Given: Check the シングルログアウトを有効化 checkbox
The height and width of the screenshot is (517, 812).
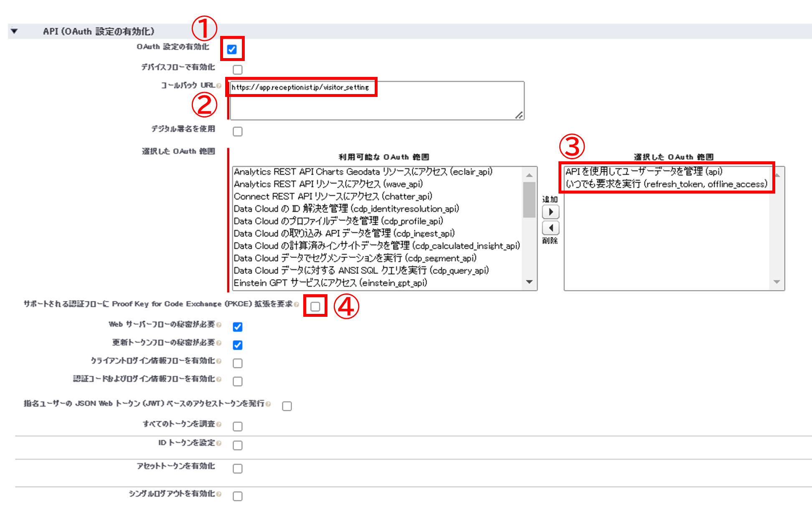Looking at the screenshot, I should [238, 496].
